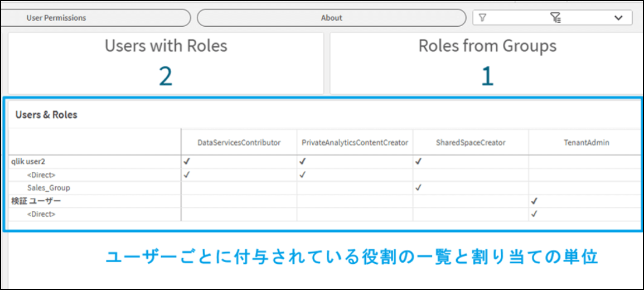Viewport: 644px width, 290px height.
Task: Click qlik user2 DataServicesContributor checkmark
Action: (187, 162)
